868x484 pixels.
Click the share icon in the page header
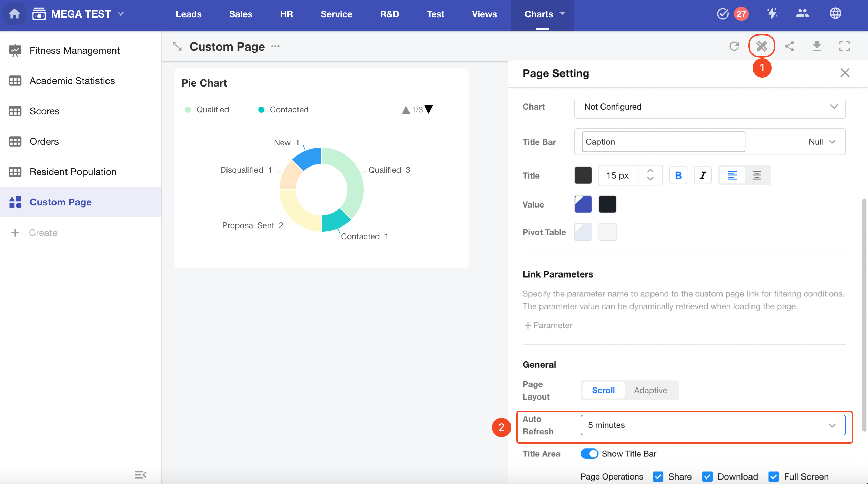789,46
